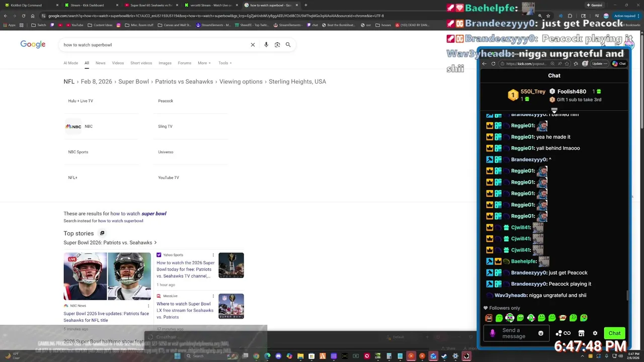Image resolution: width=644 pixels, height=362 pixels.
Task: Expand Super Bowl 2026 Patriots vs. Seahawks stories
Action: (110, 242)
